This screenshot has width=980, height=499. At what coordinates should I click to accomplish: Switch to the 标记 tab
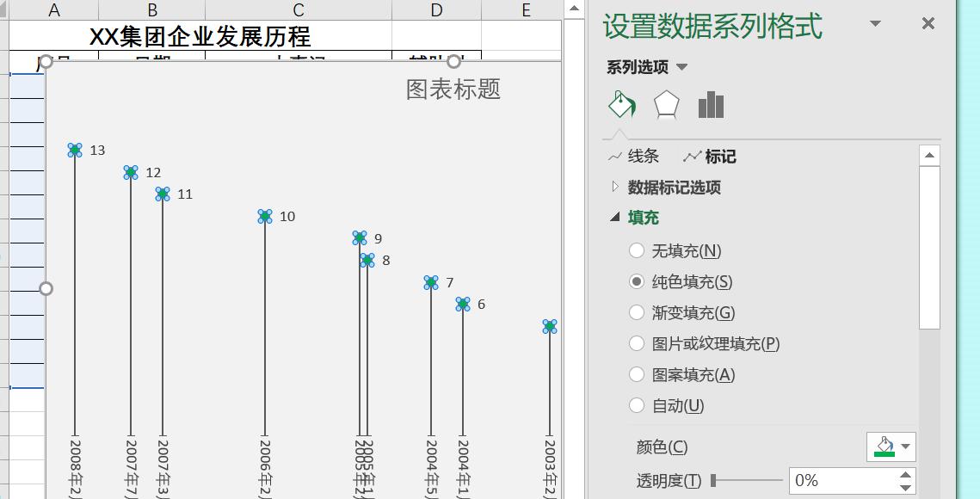[x=710, y=157]
